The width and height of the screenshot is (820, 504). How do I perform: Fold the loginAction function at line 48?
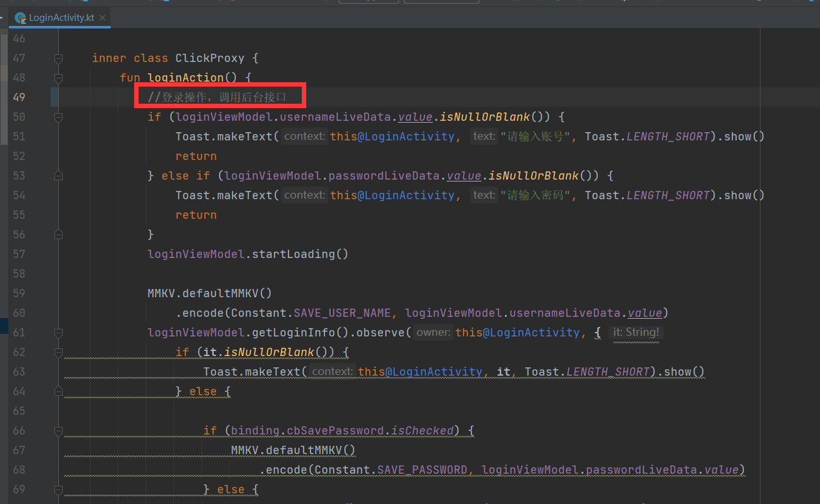(x=58, y=78)
